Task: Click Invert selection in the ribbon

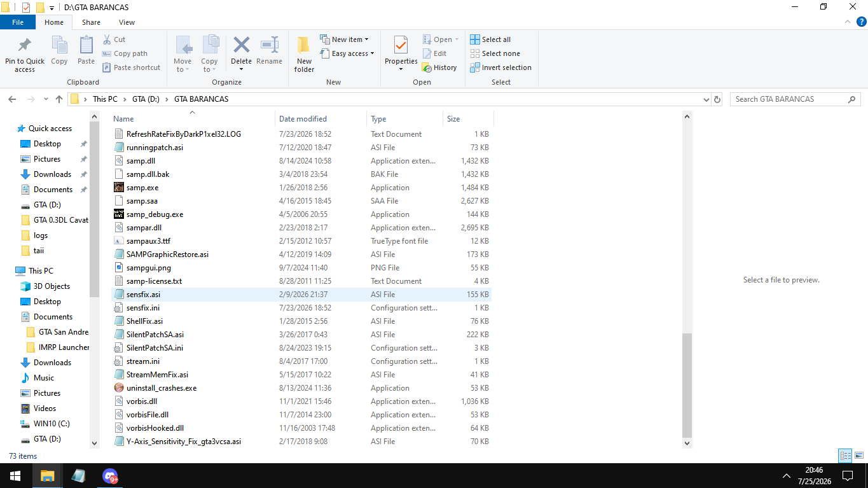Action: click(x=500, y=67)
